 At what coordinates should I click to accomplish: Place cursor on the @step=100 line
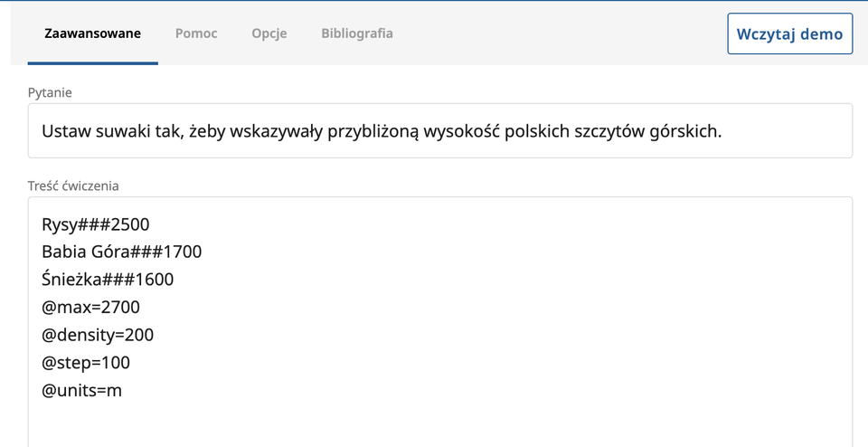(86, 363)
